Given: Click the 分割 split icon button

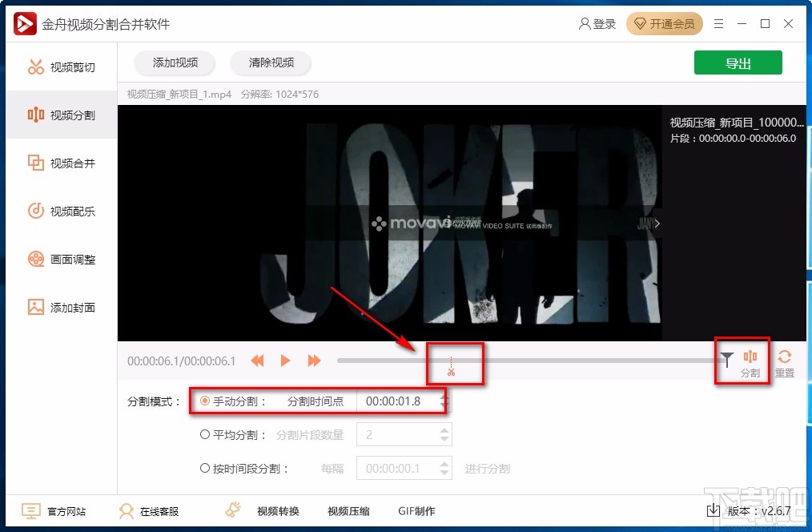Looking at the screenshot, I should coord(750,364).
